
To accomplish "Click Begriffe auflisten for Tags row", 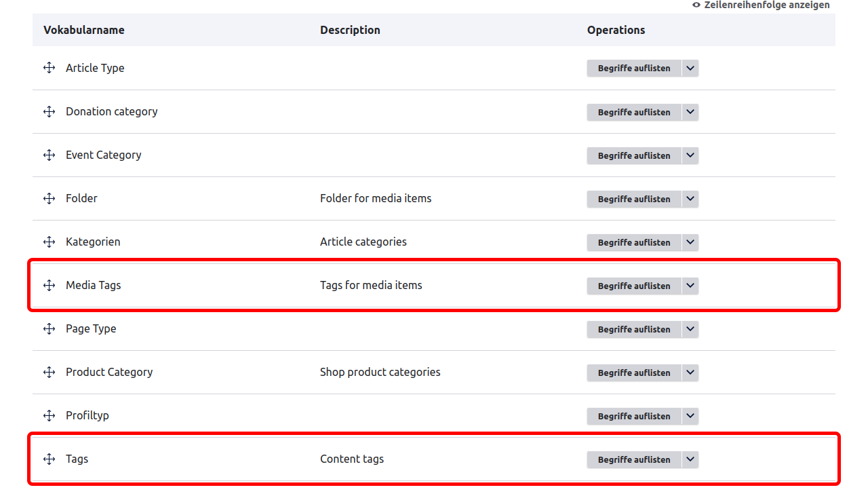I will (x=634, y=459).
